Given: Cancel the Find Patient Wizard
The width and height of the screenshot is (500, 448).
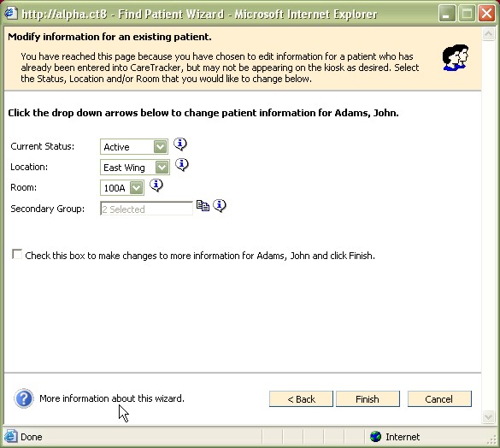Looking at the screenshot, I should click(x=439, y=399).
